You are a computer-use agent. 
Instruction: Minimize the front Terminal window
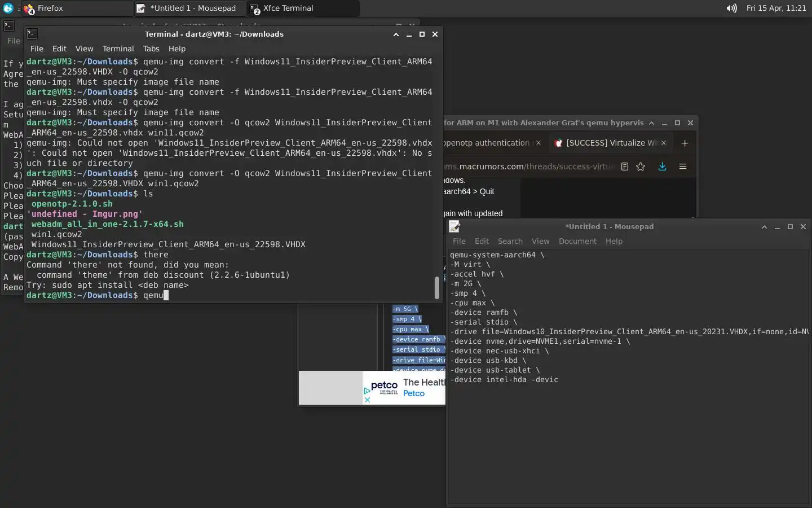pyautogui.click(x=409, y=34)
